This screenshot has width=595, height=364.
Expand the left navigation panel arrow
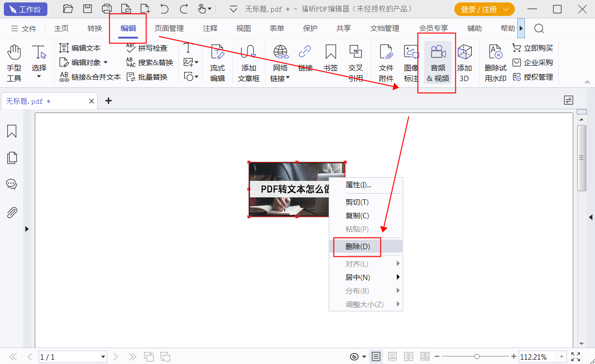tap(27, 229)
